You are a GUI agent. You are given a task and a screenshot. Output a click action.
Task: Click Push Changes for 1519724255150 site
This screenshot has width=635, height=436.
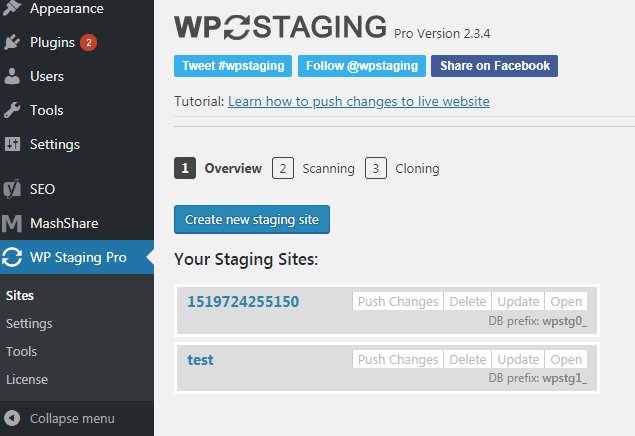[x=398, y=301]
